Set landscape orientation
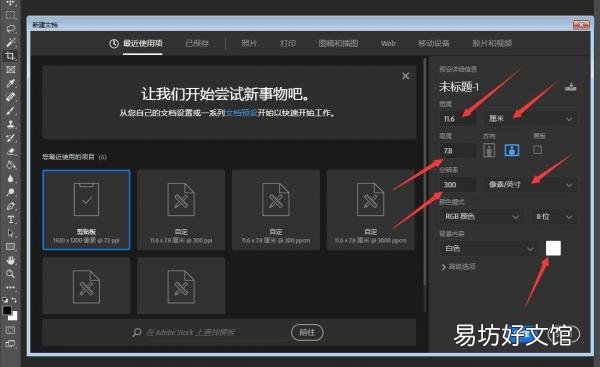 [x=512, y=150]
